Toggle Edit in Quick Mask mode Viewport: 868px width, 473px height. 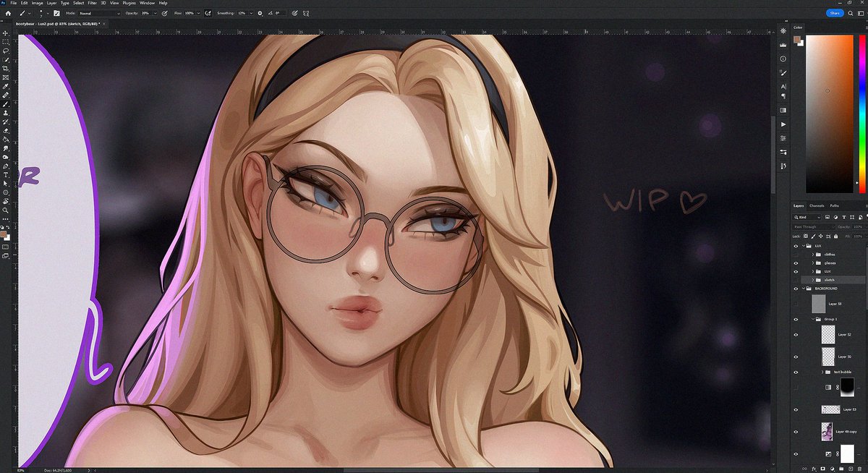pyautogui.click(x=6, y=246)
